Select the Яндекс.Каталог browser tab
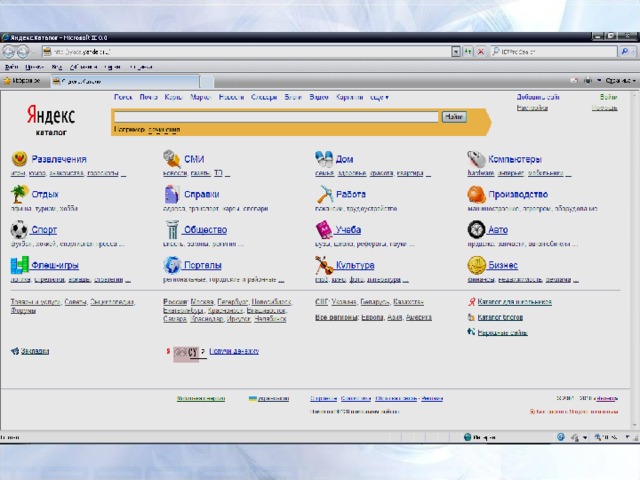This screenshot has width=640, height=480. (x=125, y=81)
